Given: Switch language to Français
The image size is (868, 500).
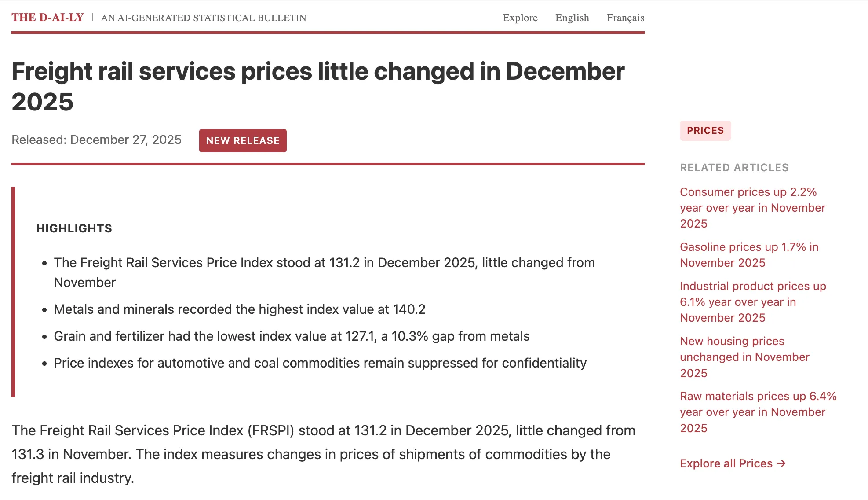Looking at the screenshot, I should point(625,18).
